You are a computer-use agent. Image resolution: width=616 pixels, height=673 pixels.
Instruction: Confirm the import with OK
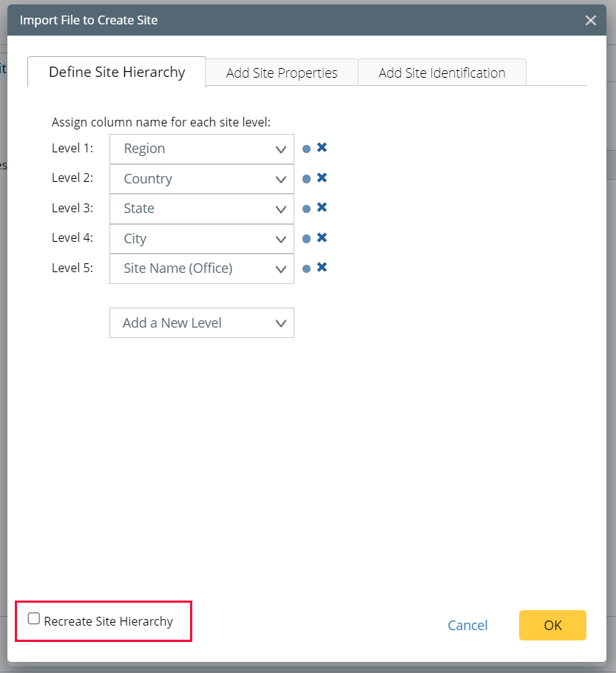[x=552, y=625]
